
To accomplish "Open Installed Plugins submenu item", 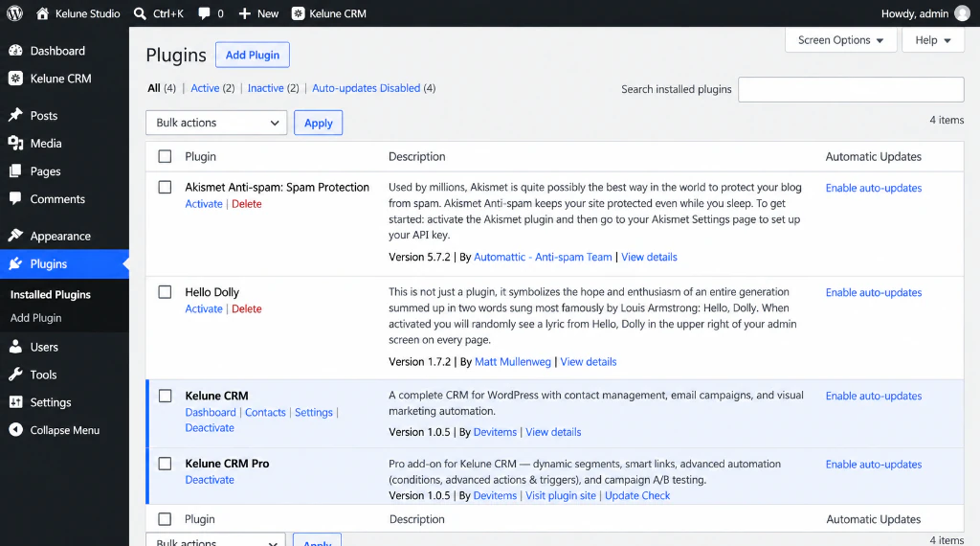I will click(51, 295).
